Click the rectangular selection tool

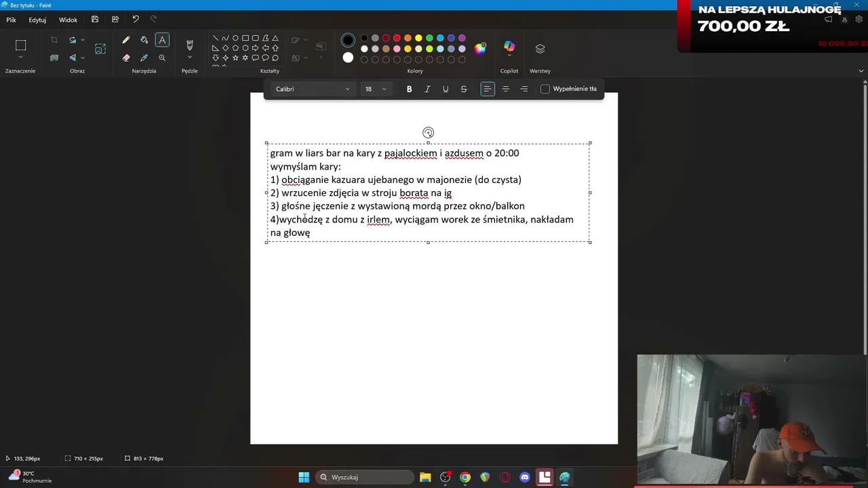pyautogui.click(x=20, y=45)
